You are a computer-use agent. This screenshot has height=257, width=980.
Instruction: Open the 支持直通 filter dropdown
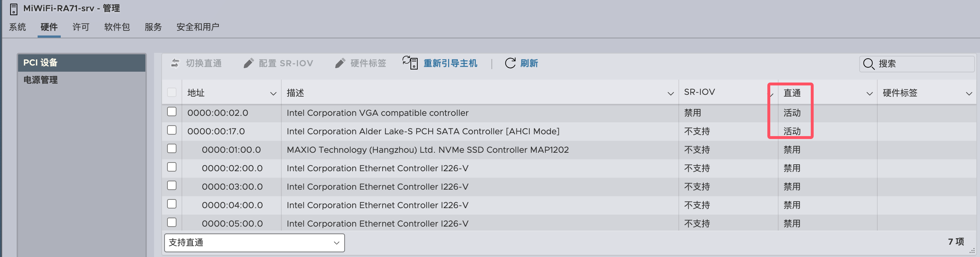pyautogui.click(x=254, y=243)
